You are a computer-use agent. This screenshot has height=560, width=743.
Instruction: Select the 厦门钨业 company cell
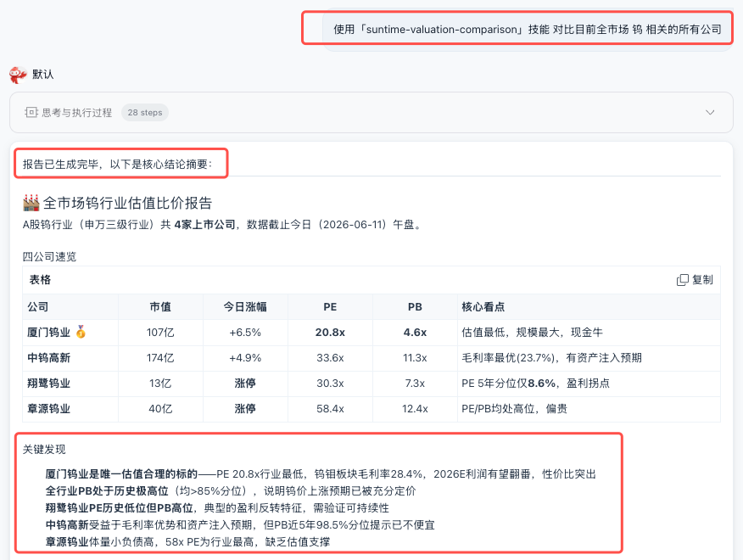70,333
